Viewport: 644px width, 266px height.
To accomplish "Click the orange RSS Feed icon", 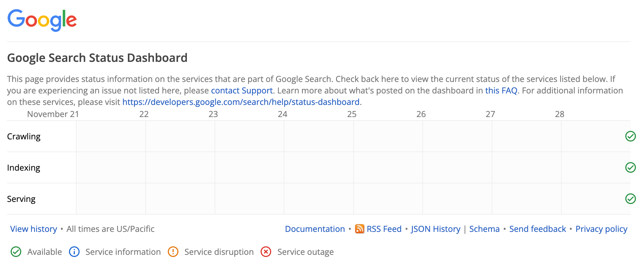I will click(360, 229).
